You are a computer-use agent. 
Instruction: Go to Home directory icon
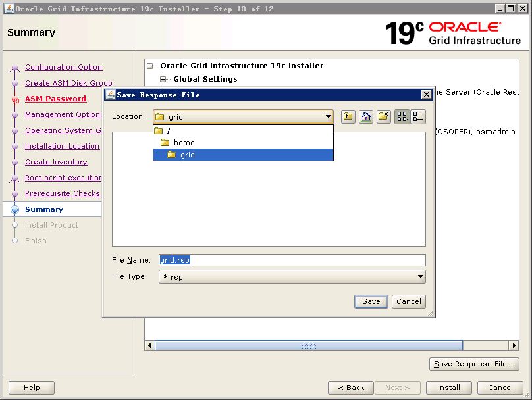[x=366, y=117]
